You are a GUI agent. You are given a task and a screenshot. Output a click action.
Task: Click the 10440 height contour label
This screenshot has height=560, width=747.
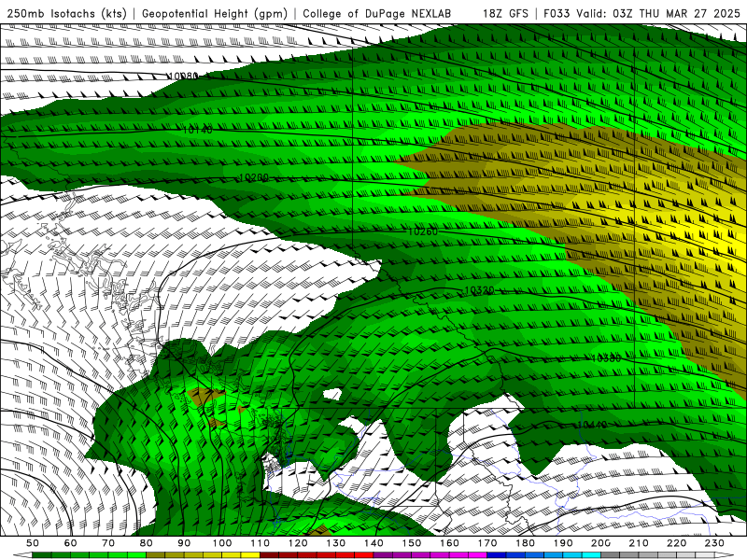pos(592,425)
